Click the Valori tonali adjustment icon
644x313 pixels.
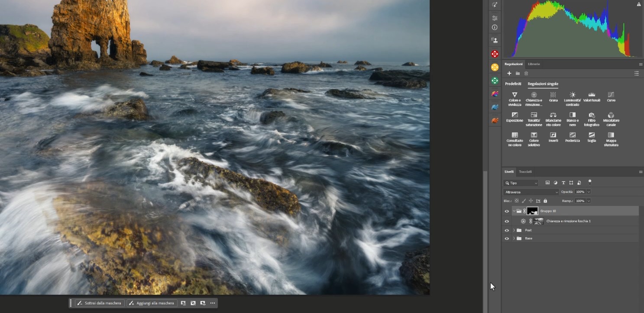point(592,96)
